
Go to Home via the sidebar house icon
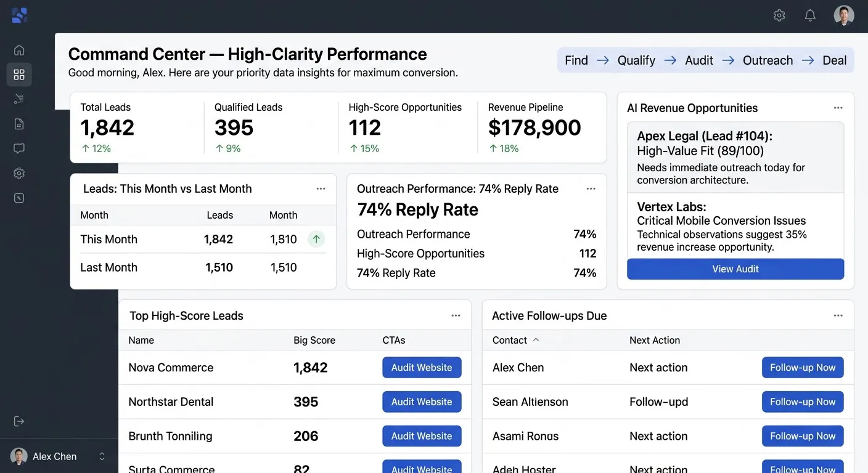[x=19, y=50]
